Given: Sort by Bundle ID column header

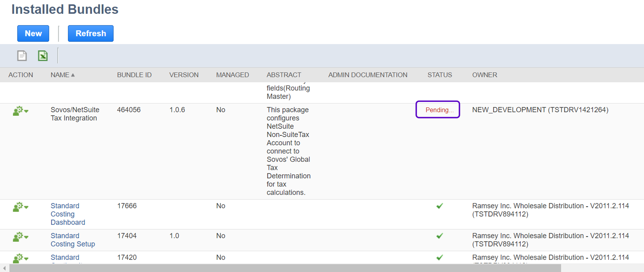Looking at the screenshot, I should tap(134, 75).
